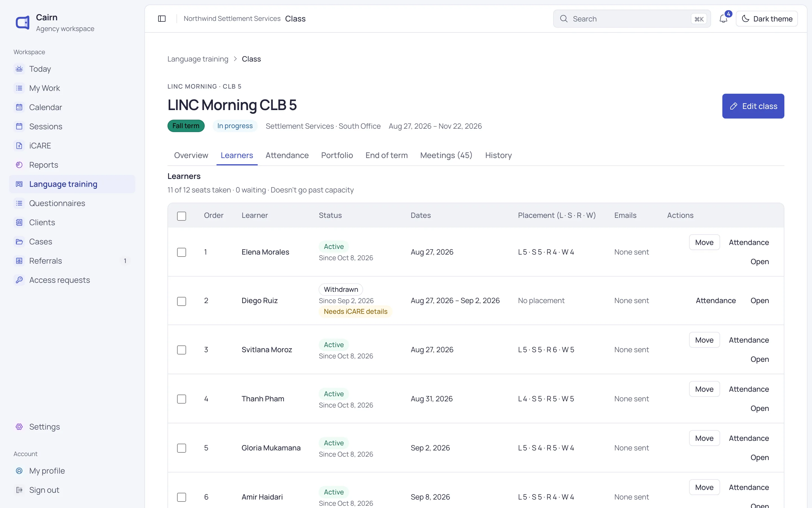
Task: Open the End of term tab
Action: click(386, 155)
